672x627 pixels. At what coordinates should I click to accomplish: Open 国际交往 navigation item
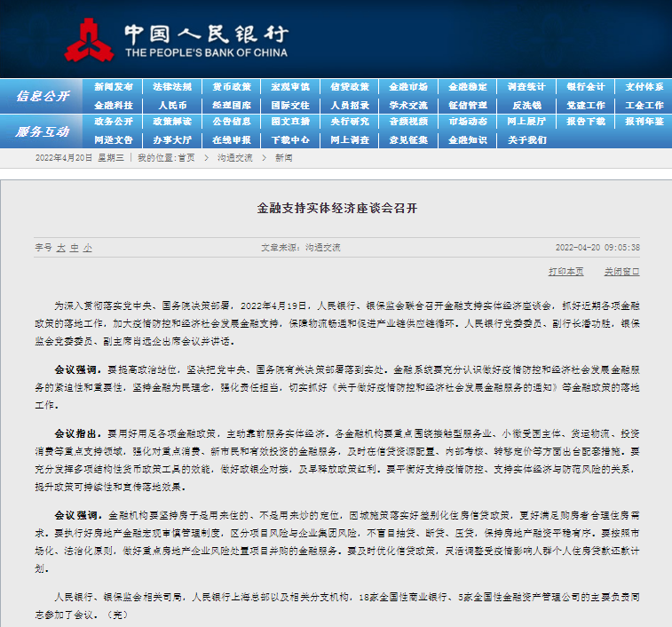(x=290, y=106)
